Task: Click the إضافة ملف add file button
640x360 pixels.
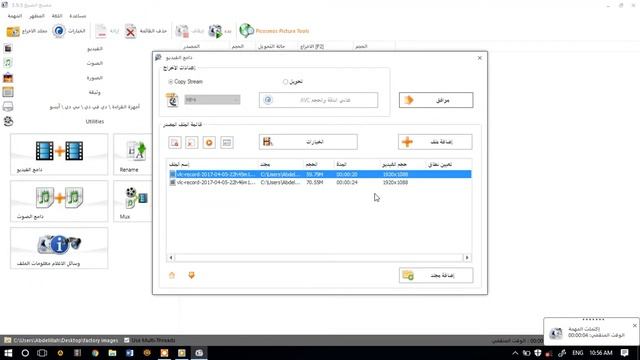Action: (435, 142)
